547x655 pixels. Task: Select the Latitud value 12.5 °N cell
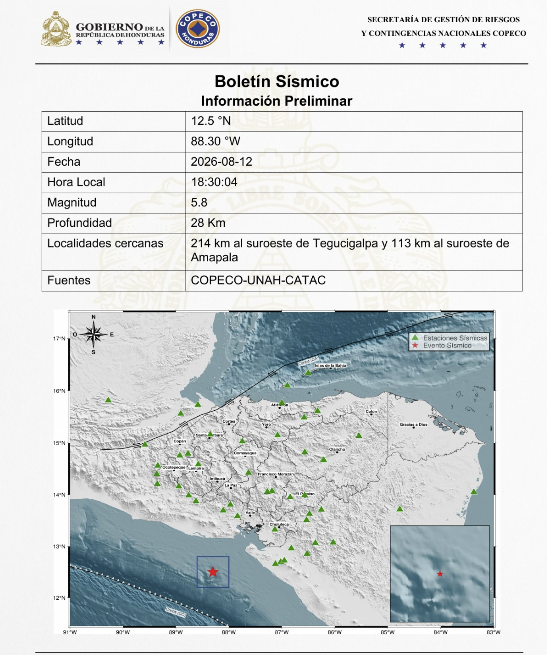pyautogui.click(x=354, y=121)
